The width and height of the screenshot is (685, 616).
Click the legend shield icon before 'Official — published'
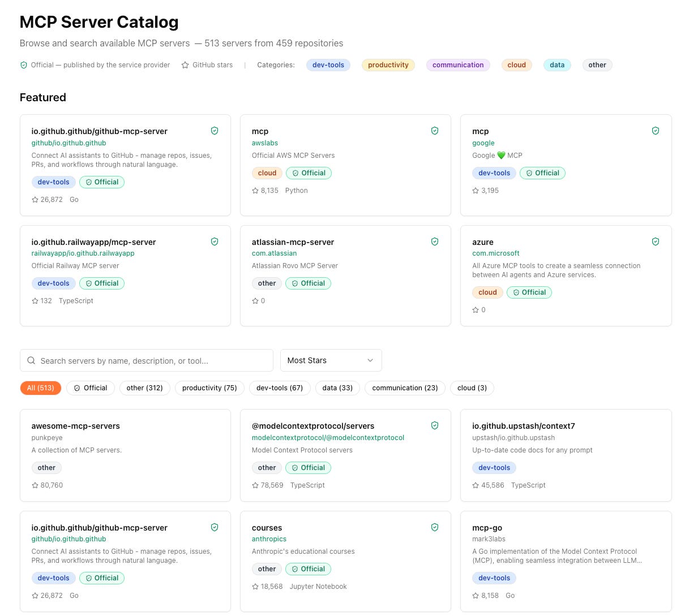click(24, 65)
